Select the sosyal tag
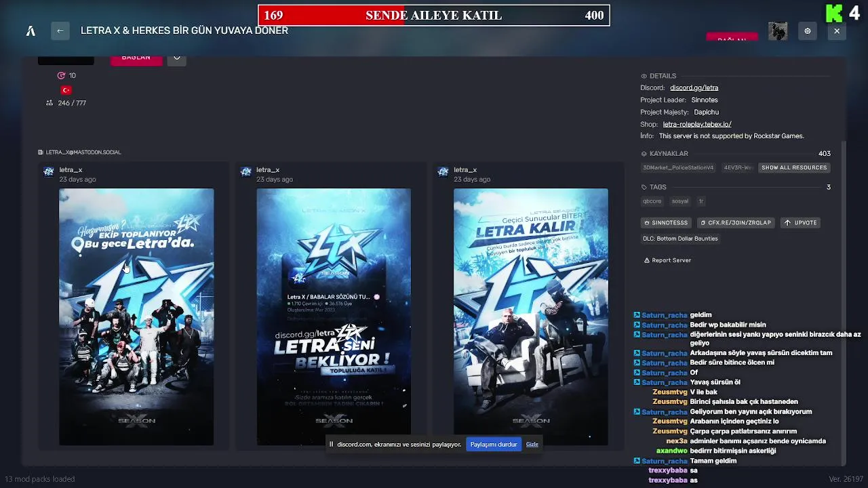The image size is (868, 488). click(679, 201)
